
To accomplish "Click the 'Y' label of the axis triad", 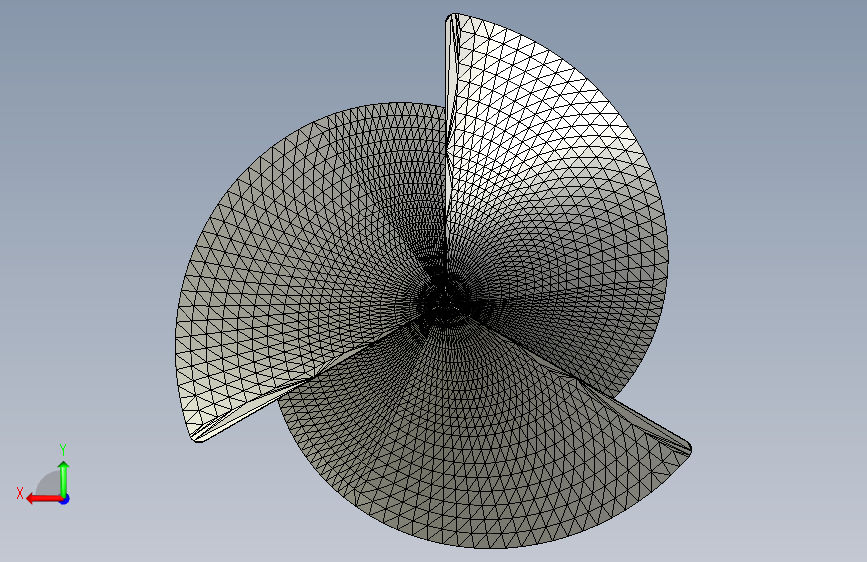I will click(x=63, y=450).
